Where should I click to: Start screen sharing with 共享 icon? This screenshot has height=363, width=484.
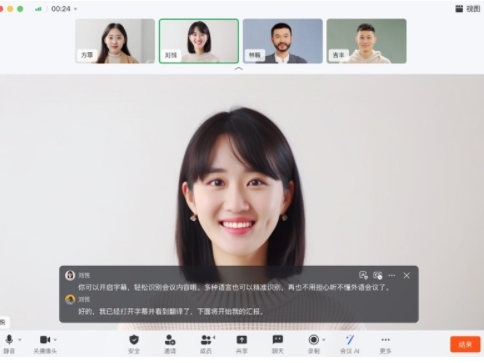(242, 340)
